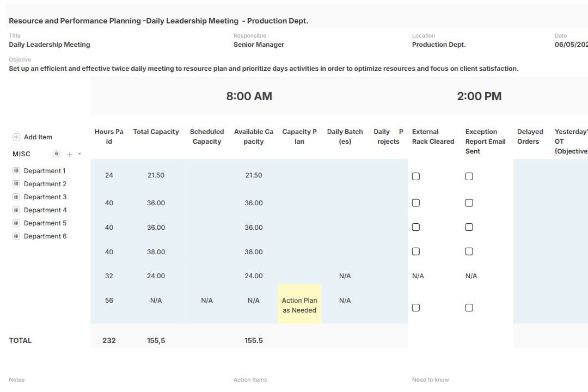Click the yellow Action Plan as Needed cell

tap(299, 305)
